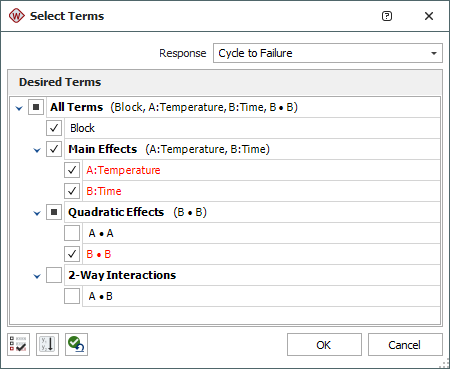Click the select significant terms icon

[x=18, y=344]
